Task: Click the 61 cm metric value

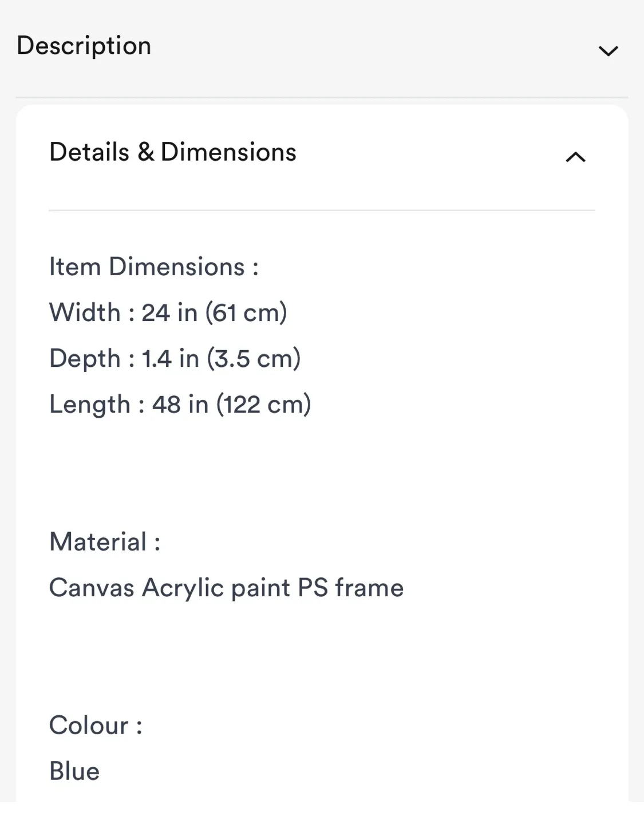Action: (247, 312)
